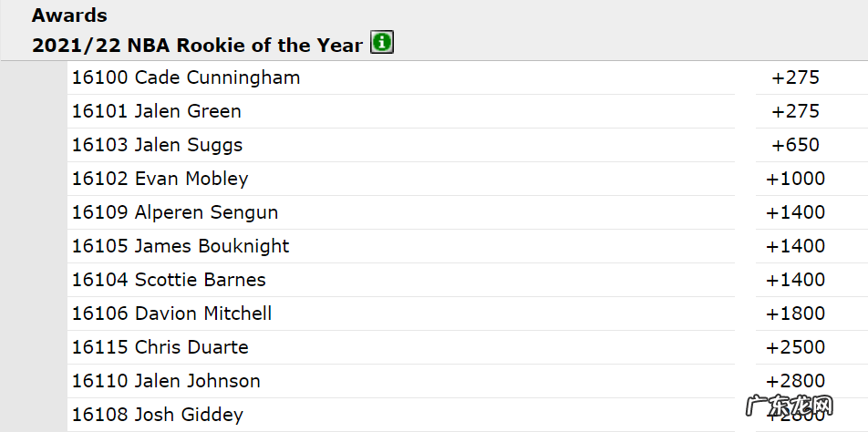Pick Chris Duarte +2500 odds
Image resolution: width=868 pixels, height=432 pixels.
(795, 347)
